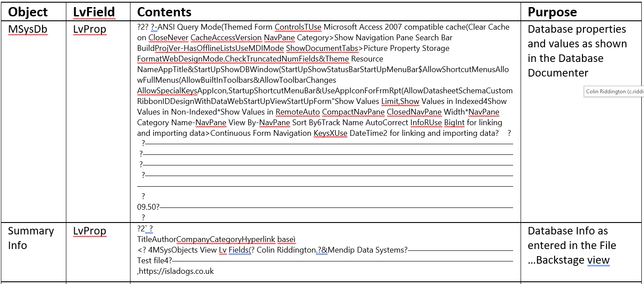The height and width of the screenshot is (284, 644).
Task: Click the 'Database properties and values' purpose text
Action: [x=578, y=51]
